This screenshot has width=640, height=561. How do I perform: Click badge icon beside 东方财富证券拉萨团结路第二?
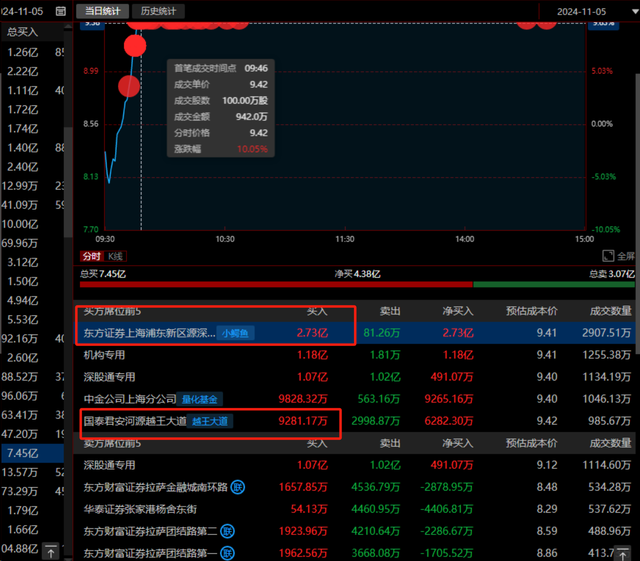pos(238,530)
